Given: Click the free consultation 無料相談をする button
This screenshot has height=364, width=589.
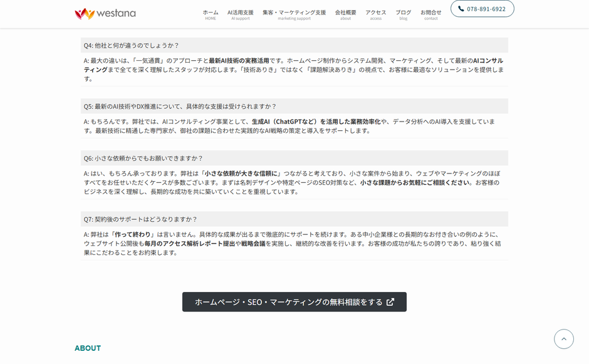Looking at the screenshot, I should pyautogui.click(x=294, y=302).
